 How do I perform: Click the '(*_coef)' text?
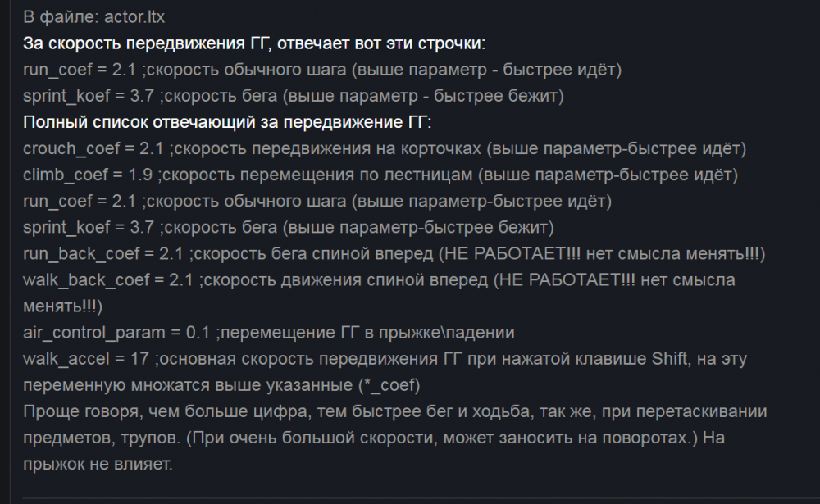389,385
